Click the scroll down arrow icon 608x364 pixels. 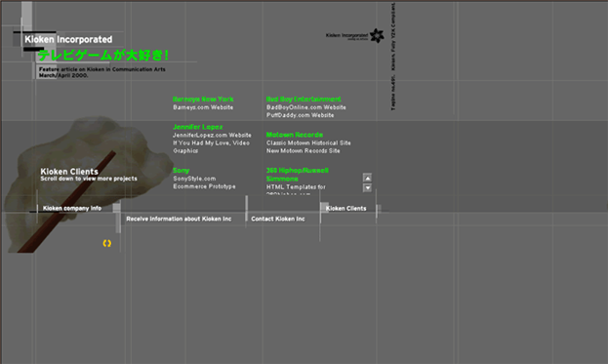click(367, 187)
